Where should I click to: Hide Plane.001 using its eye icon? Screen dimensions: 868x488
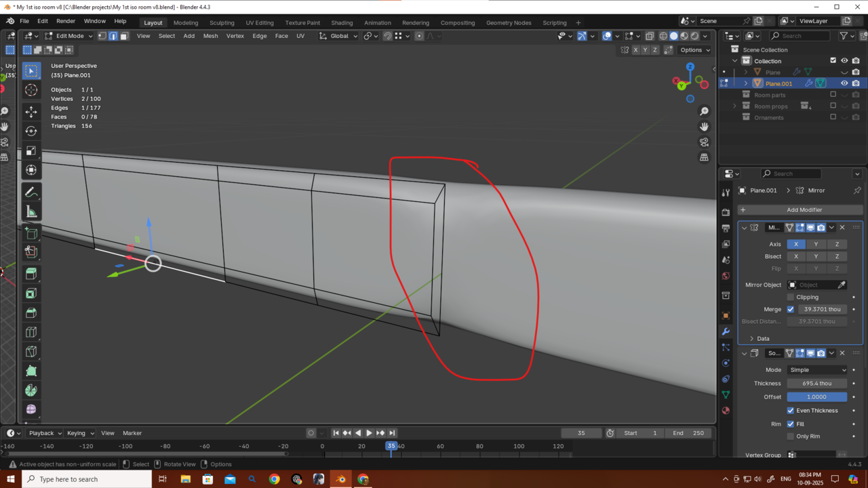coord(844,83)
